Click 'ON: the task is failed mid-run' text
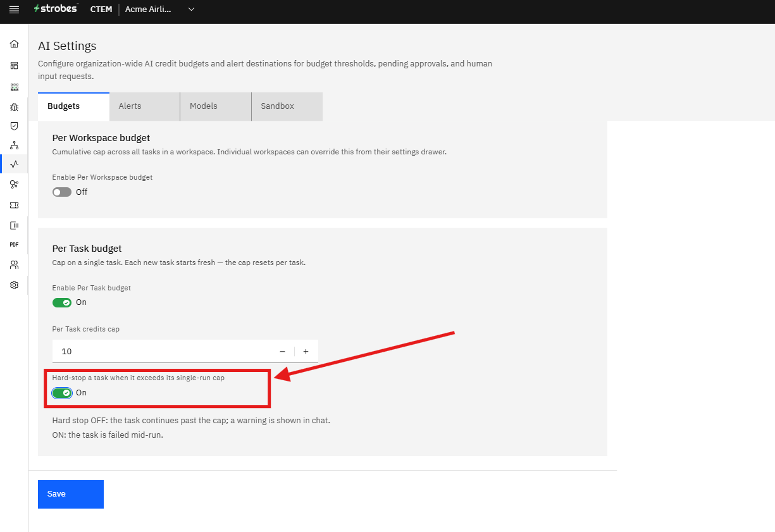The width and height of the screenshot is (775, 532). (x=108, y=435)
